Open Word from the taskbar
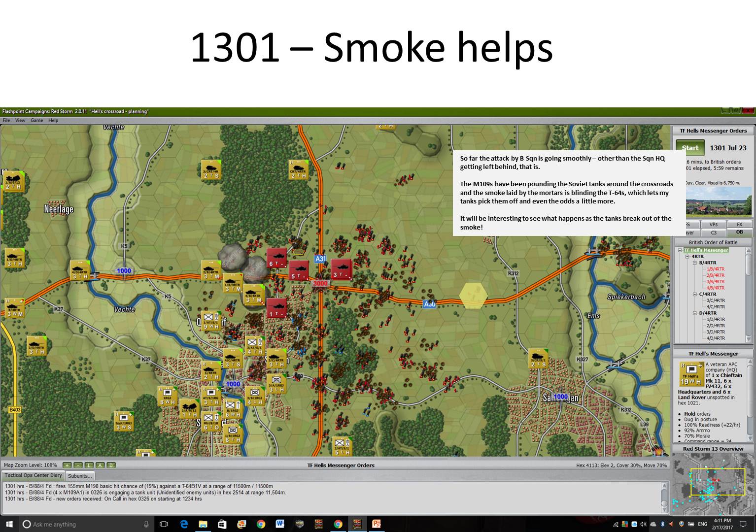 tap(280, 524)
